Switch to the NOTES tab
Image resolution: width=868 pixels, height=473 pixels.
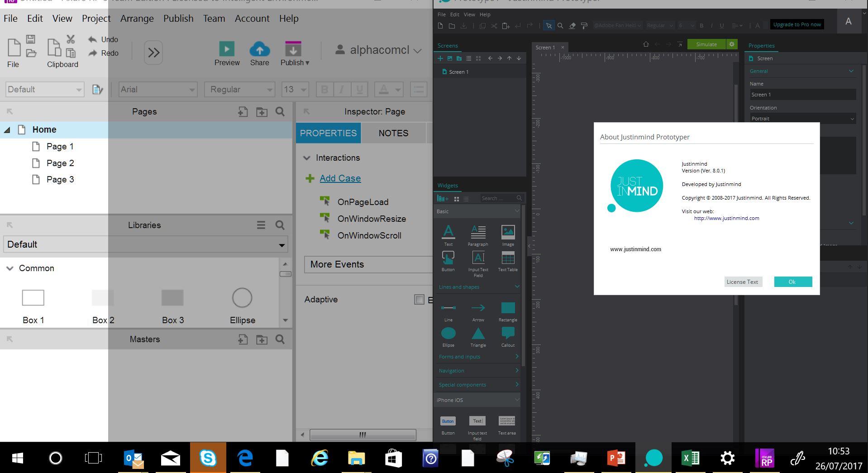tap(393, 133)
